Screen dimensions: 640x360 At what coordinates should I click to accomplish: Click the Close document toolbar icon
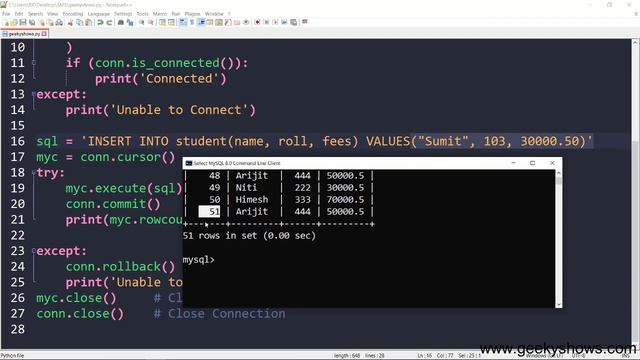coord(42,22)
